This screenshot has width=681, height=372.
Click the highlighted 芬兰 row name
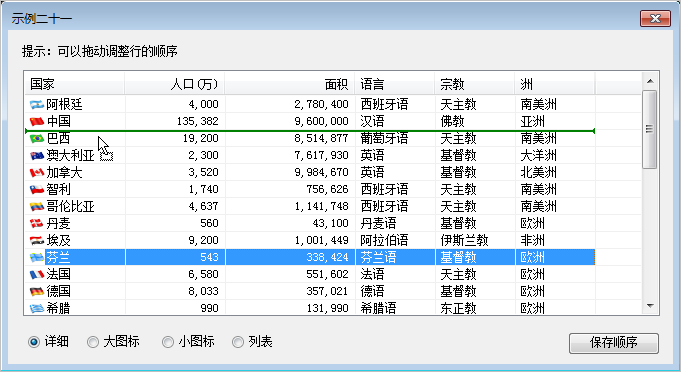point(59,257)
